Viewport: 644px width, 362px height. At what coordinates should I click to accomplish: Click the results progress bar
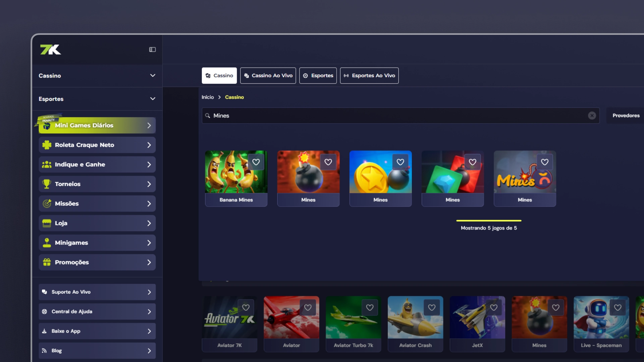point(489,221)
